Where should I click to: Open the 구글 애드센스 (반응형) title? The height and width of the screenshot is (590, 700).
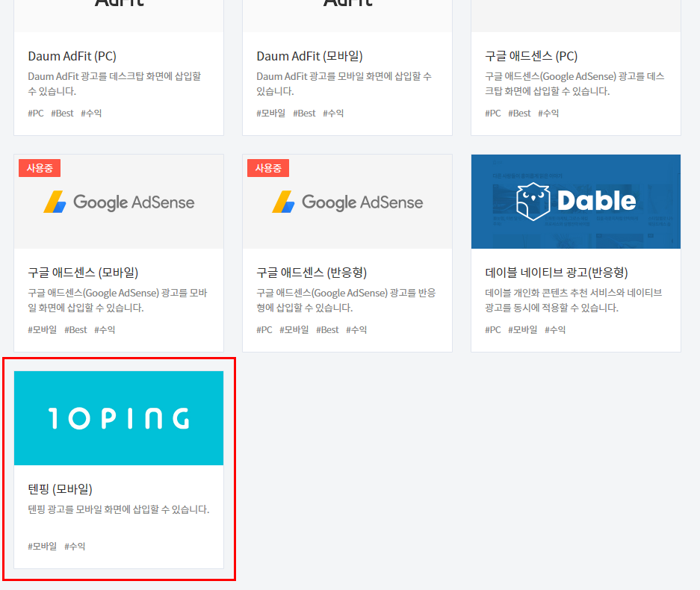tap(312, 273)
